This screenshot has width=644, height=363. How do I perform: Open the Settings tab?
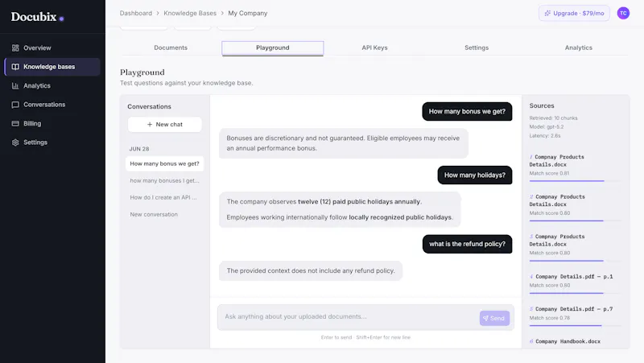[x=477, y=47]
